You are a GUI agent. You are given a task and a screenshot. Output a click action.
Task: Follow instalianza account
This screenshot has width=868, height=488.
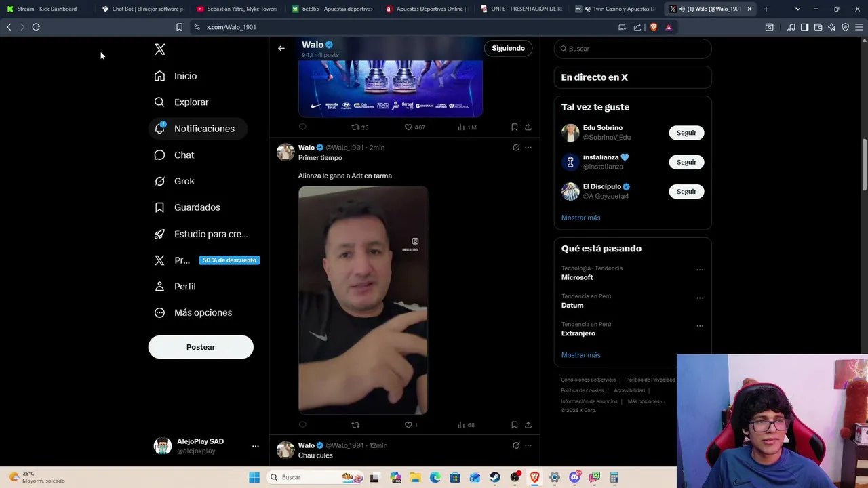point(686,162)
